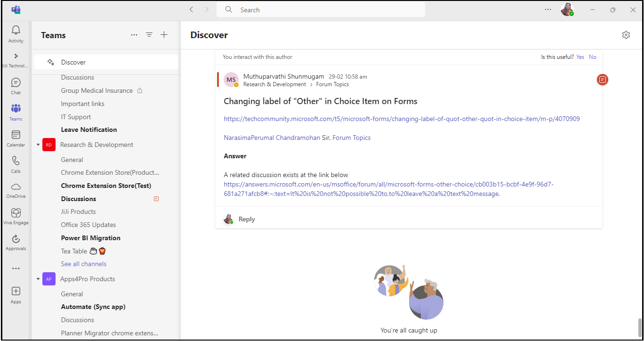Click the Discover settings gear icon
This screenshot has height=341, width=644.
click(x=626, y=35)
